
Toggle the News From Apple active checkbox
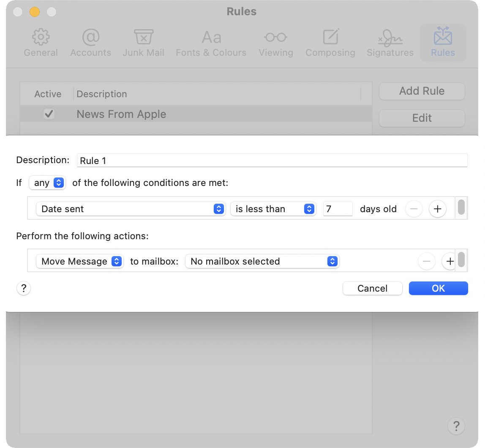[x=49, y=114]
